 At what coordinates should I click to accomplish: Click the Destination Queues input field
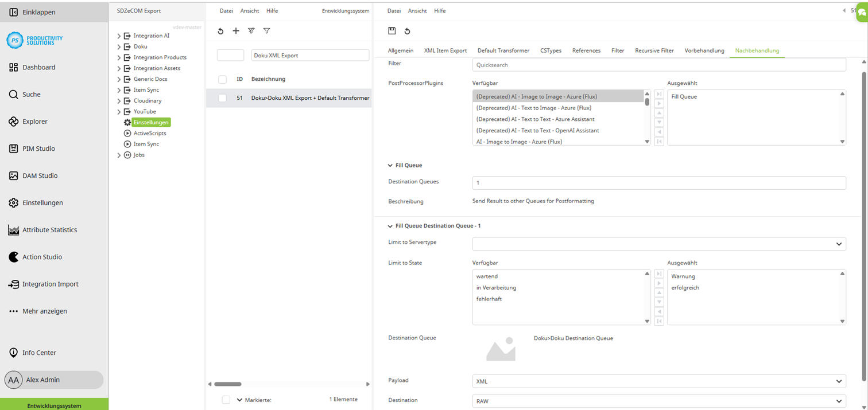tap(659, 183)
